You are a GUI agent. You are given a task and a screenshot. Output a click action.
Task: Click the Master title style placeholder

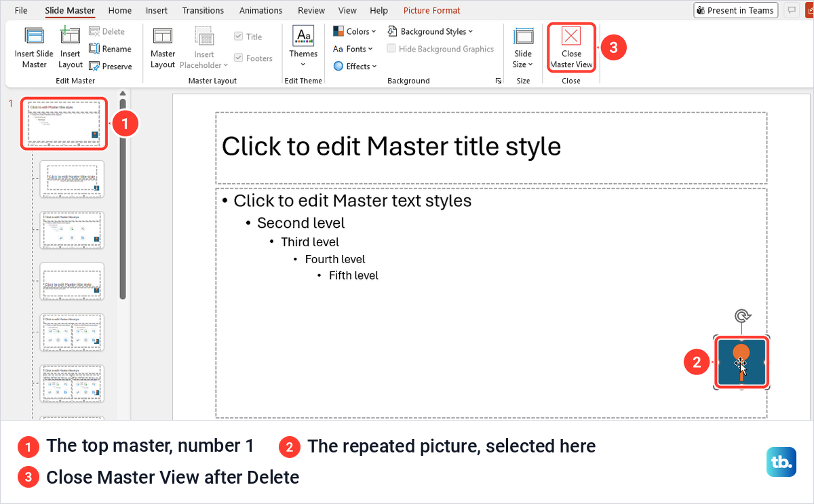tap(491, 148)
